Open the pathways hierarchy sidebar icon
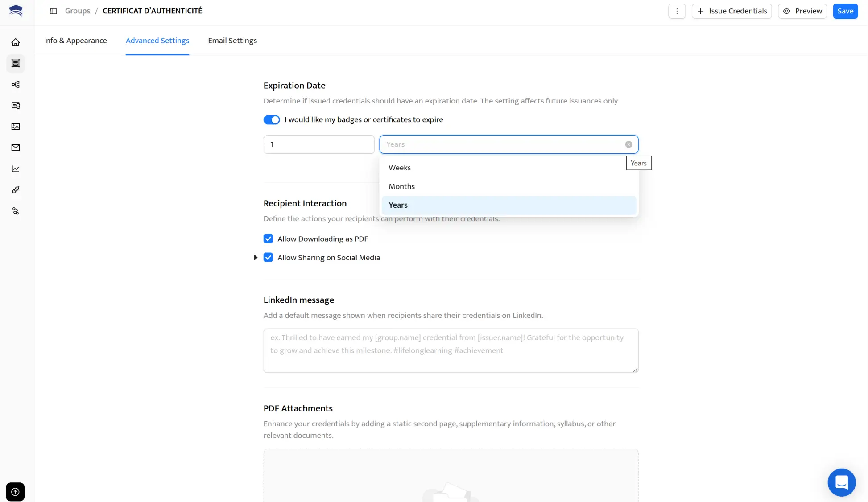The height and width of the screenshot is (502, 868). click(16, 84)
